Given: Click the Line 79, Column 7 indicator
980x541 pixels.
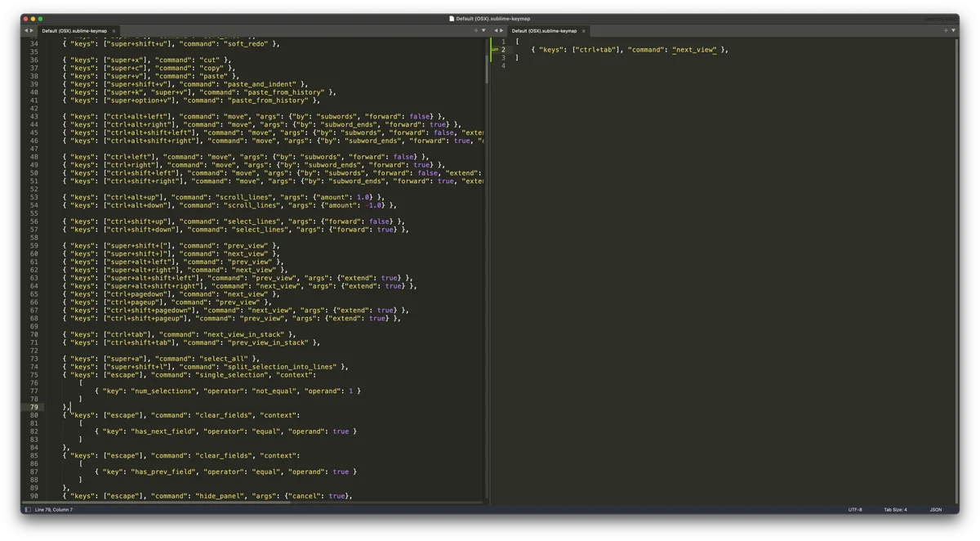Looking at the screenshot, I should pos(54,510).
